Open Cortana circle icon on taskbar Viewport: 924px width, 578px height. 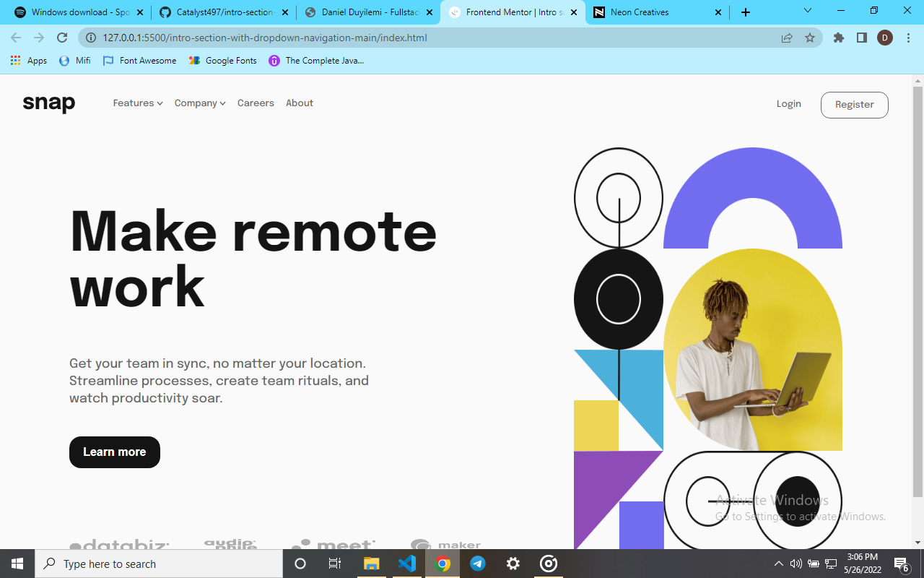tap(300, 564)
